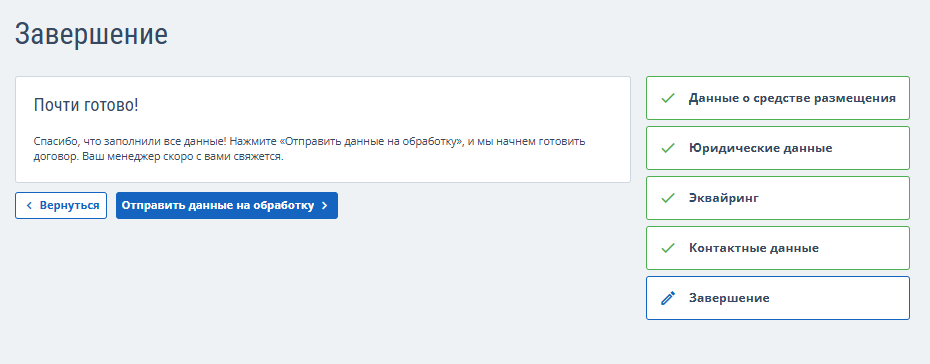Click the Эквайринг label text
The height and width of the screenshot is (364, 930).
724,198
